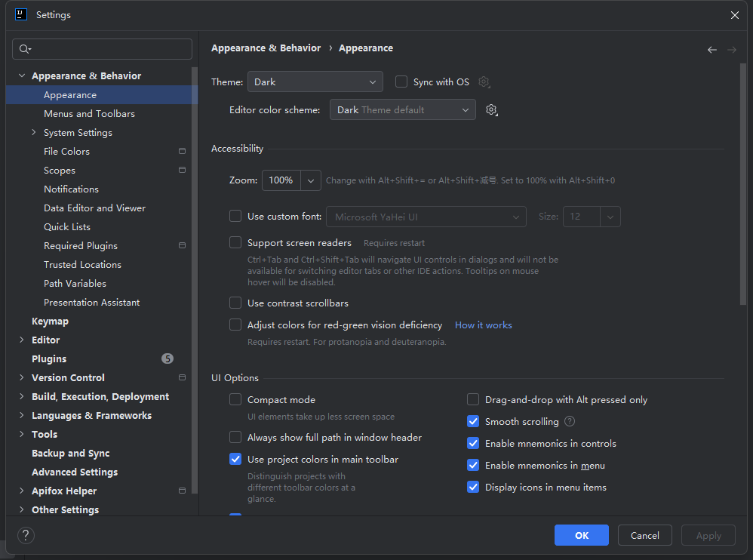Click the project-level icon next to File Colors
This screenshot has height=560, width=753.
pyautogui.click(x=182, y=151)
